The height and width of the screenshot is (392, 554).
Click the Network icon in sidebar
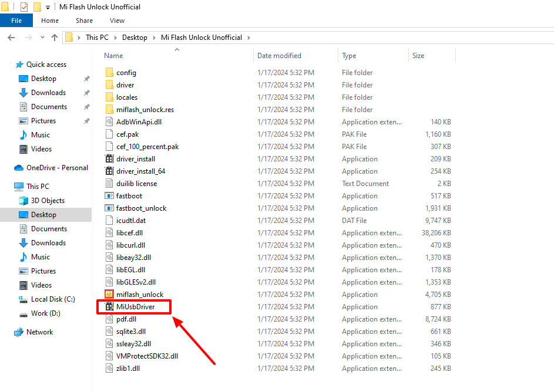tap(19, 332)
